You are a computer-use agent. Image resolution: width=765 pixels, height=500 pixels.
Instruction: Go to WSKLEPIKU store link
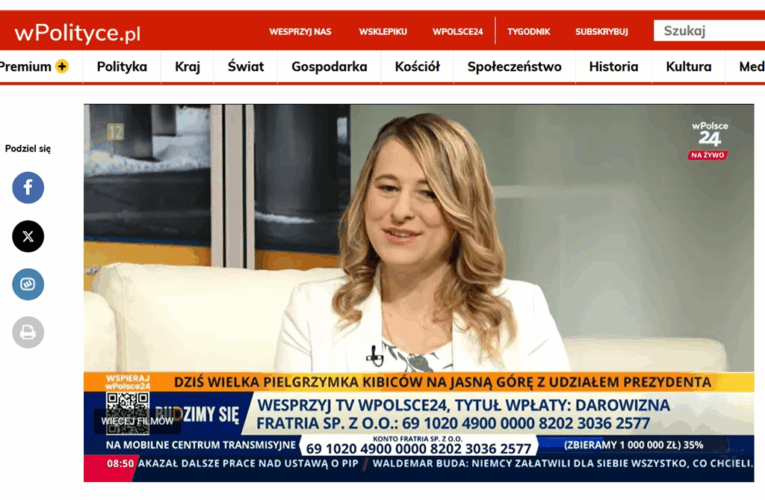[383, 32]
